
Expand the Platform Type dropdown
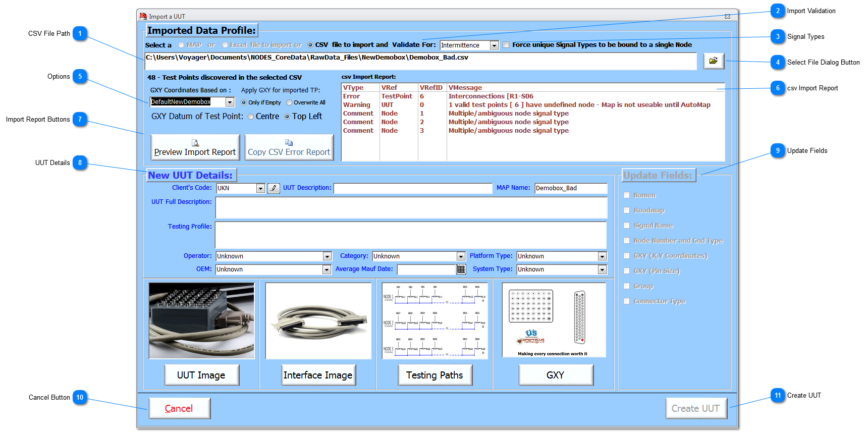602,256
